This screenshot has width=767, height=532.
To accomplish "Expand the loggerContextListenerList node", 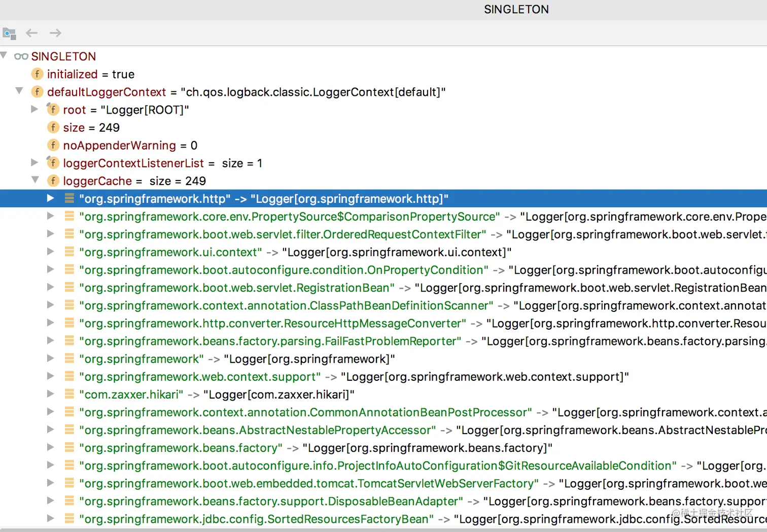I will click(x=34, y=162).
